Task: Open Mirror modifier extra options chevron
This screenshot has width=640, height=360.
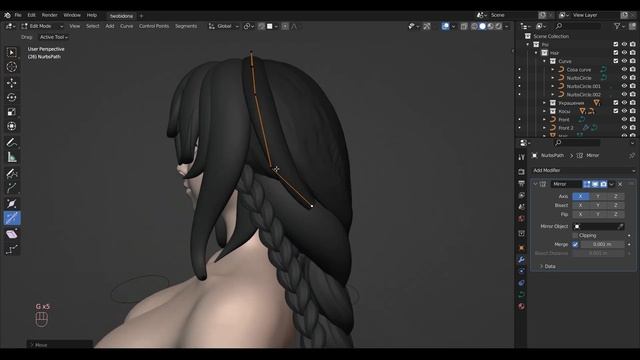Action: [x=611, y=184]
